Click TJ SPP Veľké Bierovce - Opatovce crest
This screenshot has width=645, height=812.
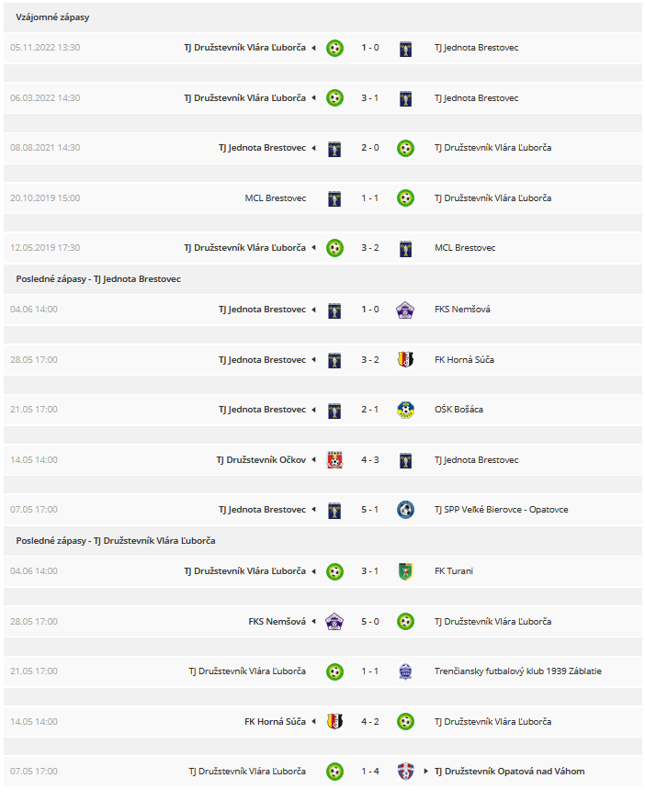pos(405,510)
